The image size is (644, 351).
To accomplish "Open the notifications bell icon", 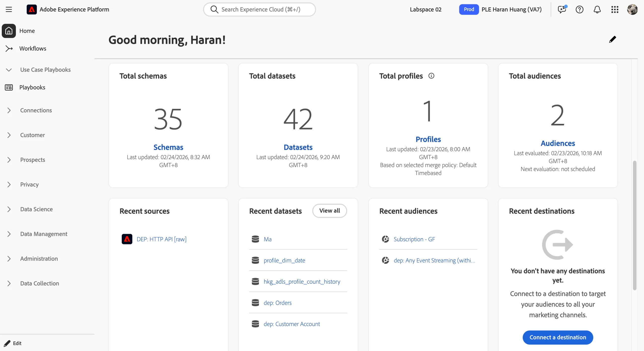I will (597, 10).
